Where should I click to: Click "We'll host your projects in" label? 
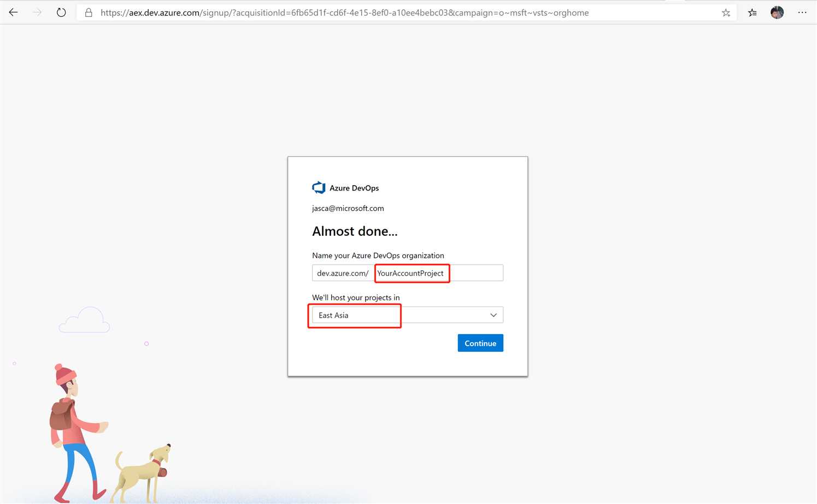(356, 298)
